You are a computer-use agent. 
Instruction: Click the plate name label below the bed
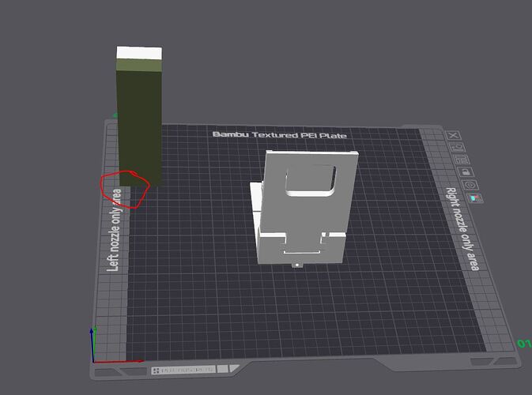click(x=183, y=371)
